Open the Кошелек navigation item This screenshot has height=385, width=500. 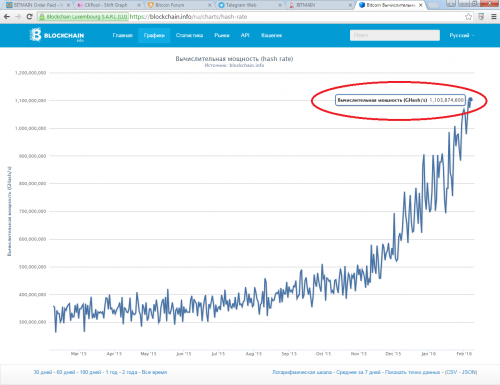click(271, 35)
